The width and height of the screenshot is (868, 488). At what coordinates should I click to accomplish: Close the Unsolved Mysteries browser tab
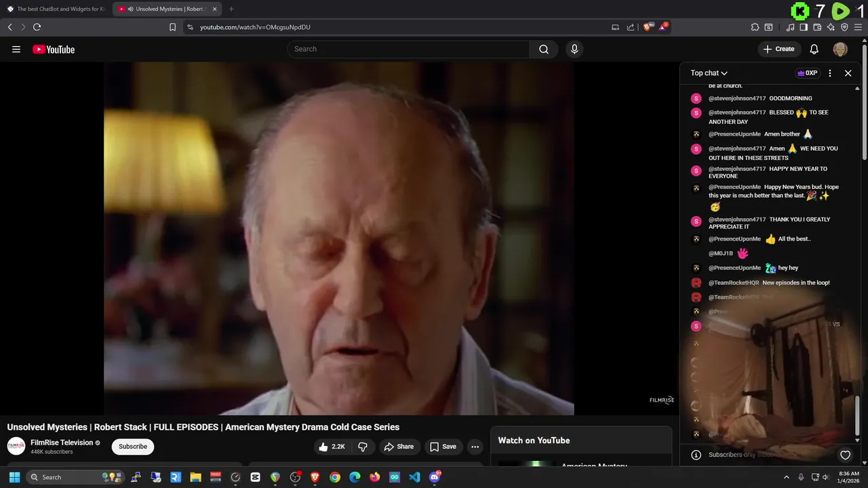coord(214,9)
